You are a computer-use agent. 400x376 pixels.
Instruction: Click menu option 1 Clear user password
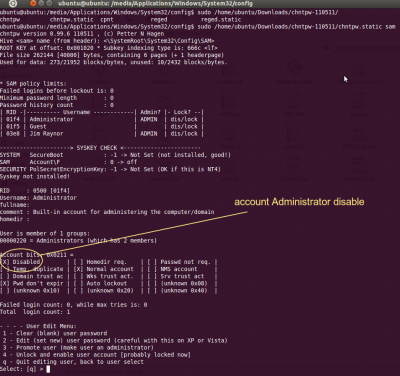55,333
